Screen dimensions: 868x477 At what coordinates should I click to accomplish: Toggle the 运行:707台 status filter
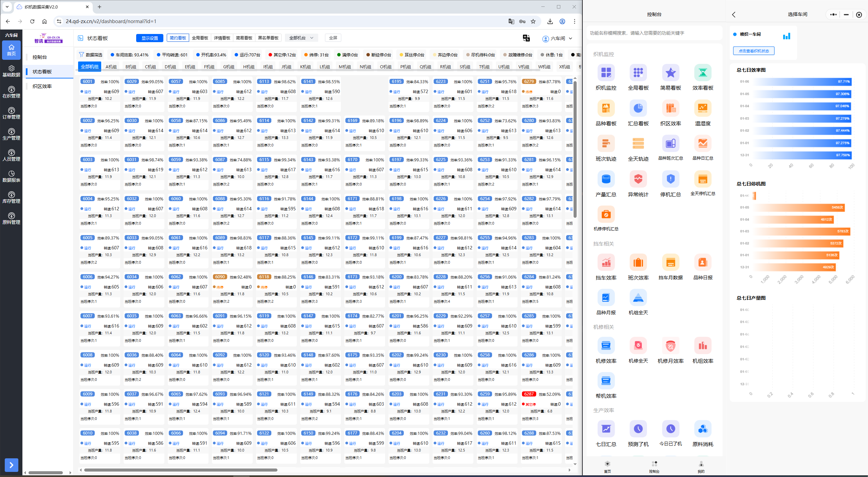247,55
